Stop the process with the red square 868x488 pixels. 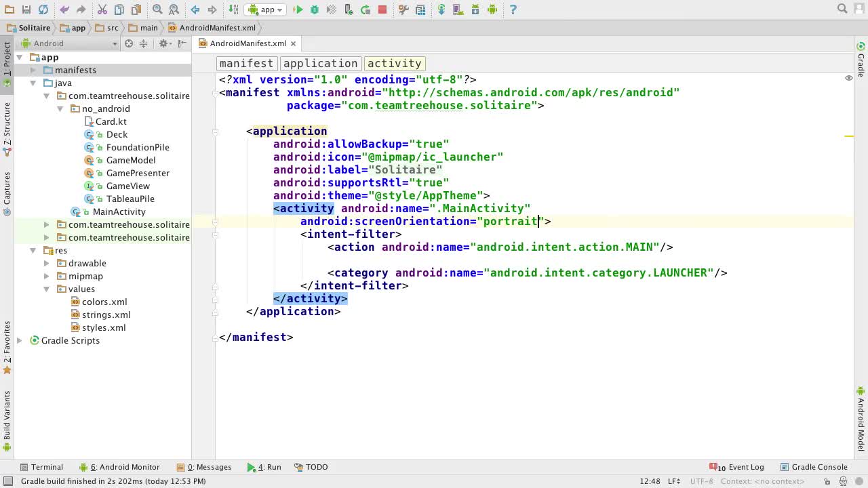tap(382, 9)
